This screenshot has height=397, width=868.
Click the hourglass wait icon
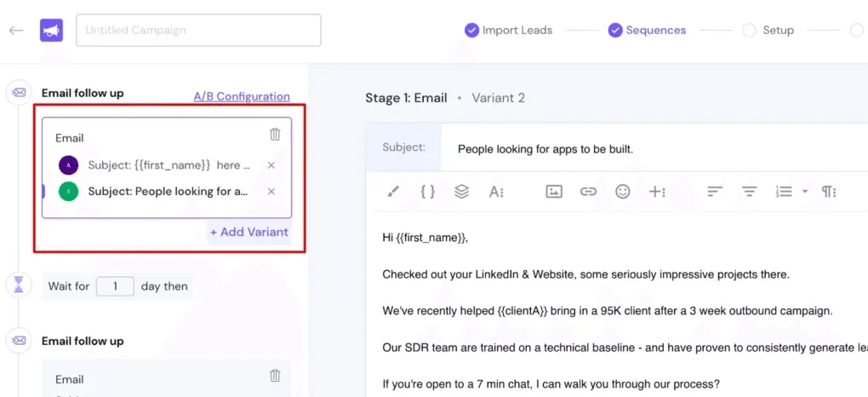coord(19,285)
